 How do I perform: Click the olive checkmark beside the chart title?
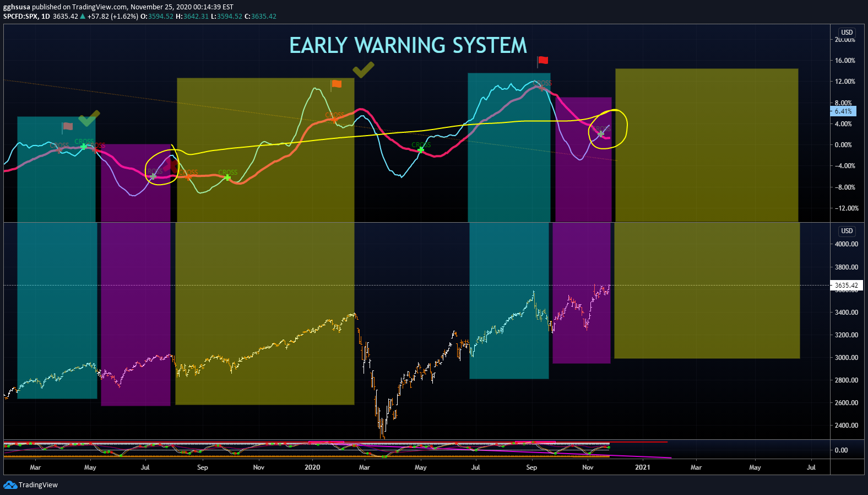point(364,69)
